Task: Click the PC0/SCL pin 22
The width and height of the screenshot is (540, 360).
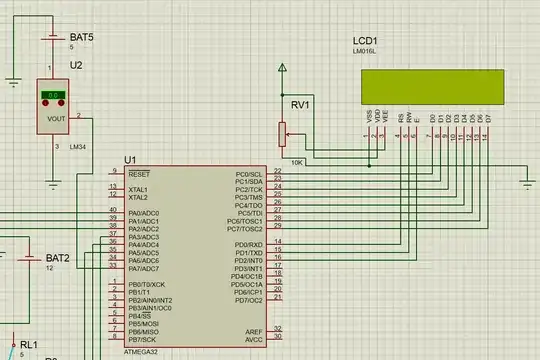Action: click(x=275, y=173)
